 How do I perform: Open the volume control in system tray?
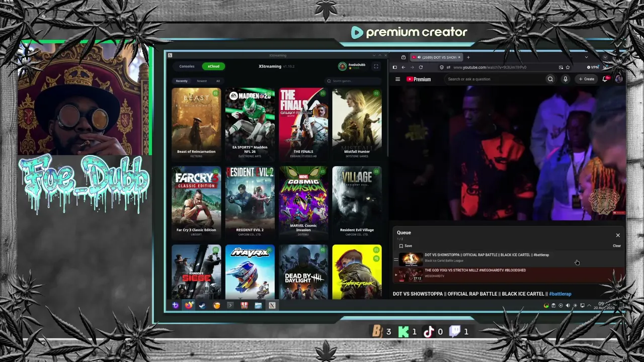click(568, 306)
